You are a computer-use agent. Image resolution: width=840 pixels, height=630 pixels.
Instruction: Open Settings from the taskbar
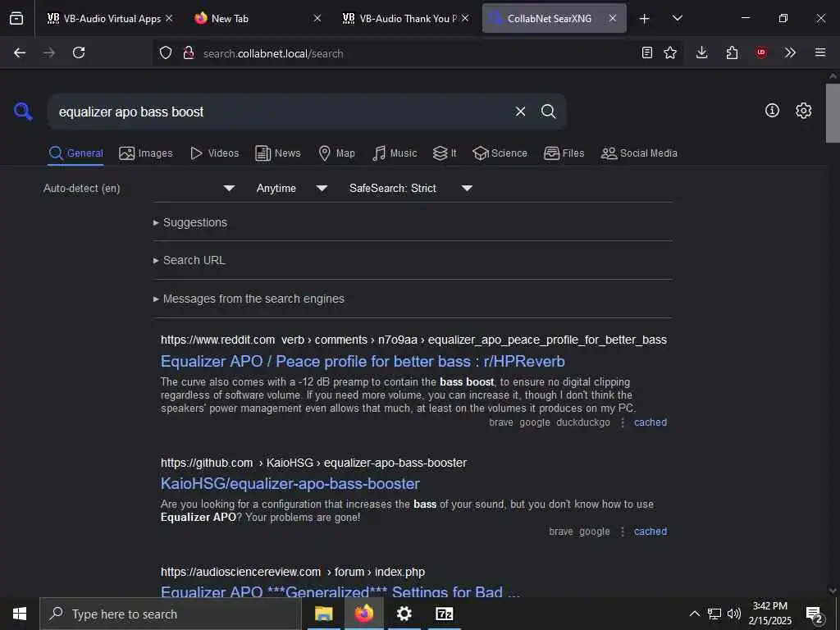(x=404, y=614)
